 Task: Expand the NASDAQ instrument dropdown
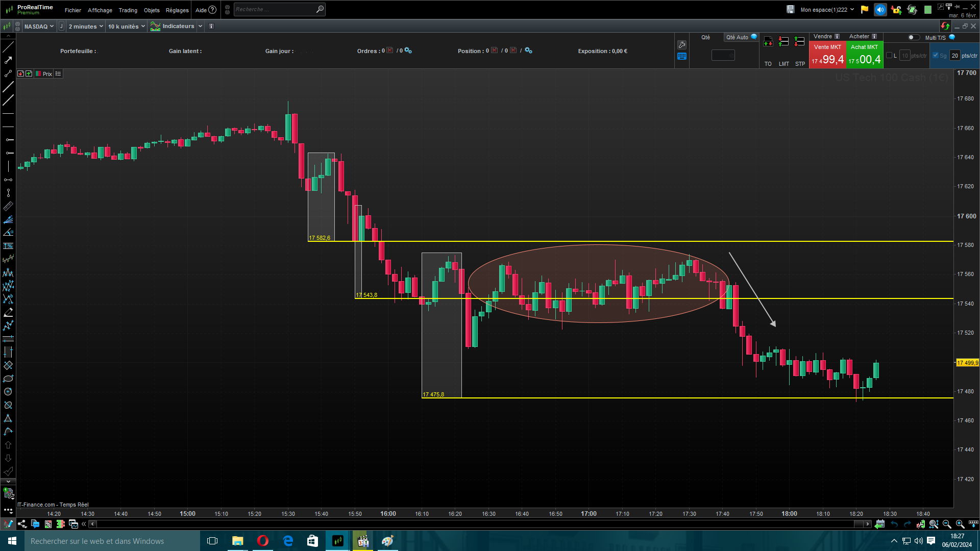39,27
